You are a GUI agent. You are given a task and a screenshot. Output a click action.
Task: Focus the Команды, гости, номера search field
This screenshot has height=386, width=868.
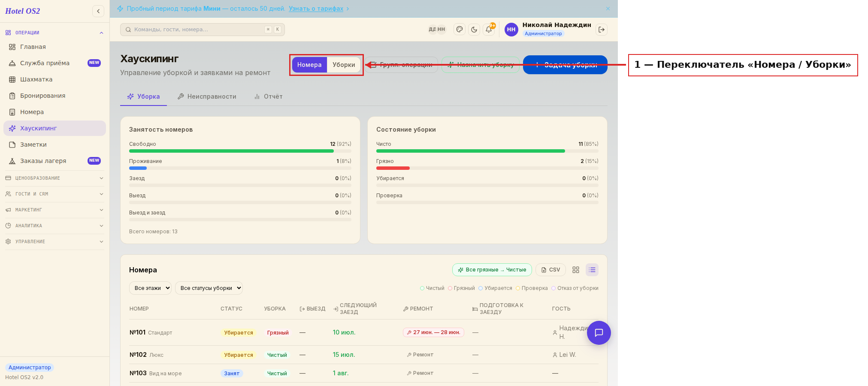[x=203, y=30]
